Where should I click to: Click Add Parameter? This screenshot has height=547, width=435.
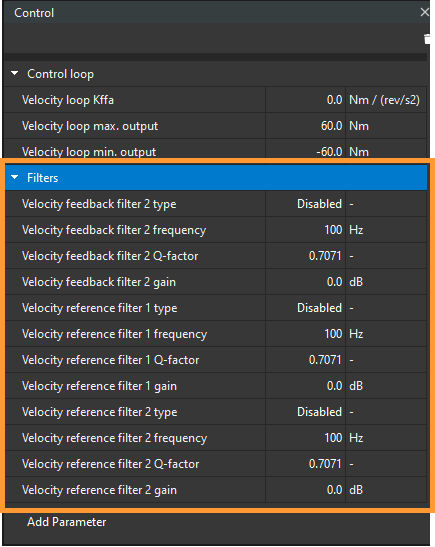[67, 522]
